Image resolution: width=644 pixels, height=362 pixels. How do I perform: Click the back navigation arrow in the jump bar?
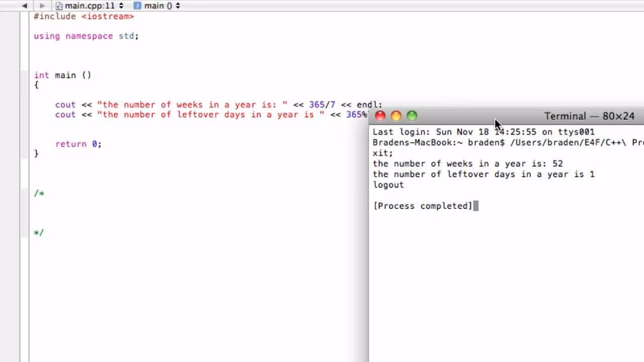pos(24,6)
